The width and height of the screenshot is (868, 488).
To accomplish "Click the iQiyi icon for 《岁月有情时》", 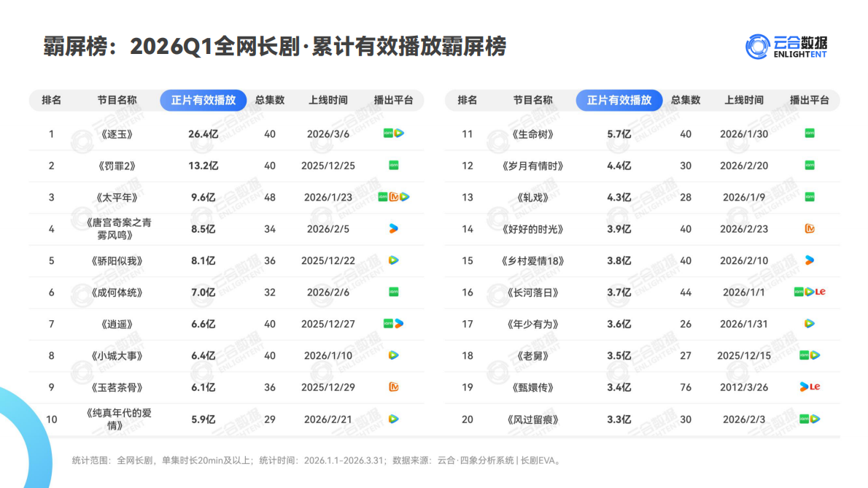I will [x=810, y=166].
